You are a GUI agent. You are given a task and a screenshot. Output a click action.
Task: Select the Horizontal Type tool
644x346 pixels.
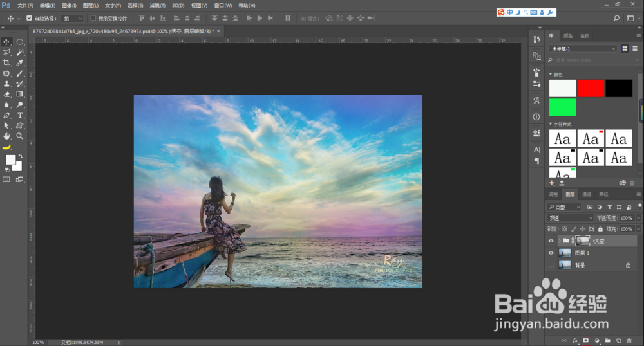[x=20, y=115]
